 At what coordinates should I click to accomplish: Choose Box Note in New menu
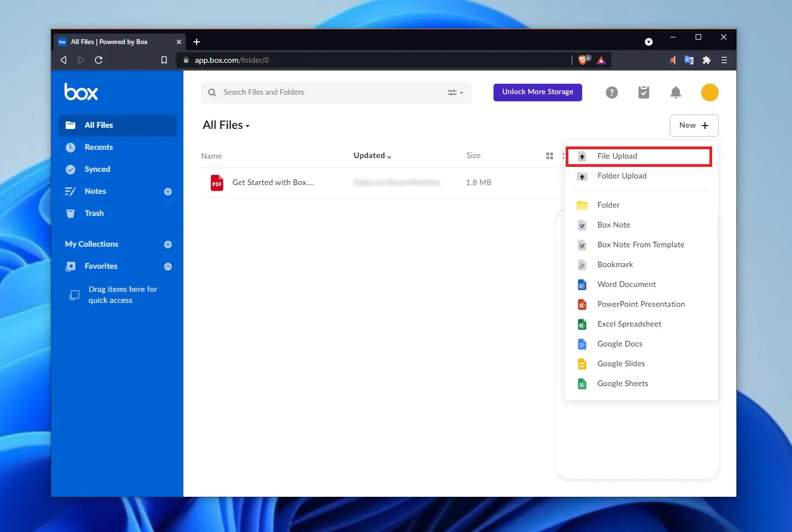click(641, 225)
